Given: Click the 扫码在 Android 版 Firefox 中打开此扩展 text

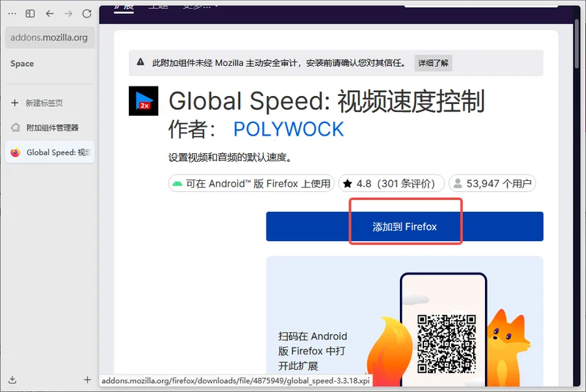Looking at the screenshot, I should pos(313,351).
